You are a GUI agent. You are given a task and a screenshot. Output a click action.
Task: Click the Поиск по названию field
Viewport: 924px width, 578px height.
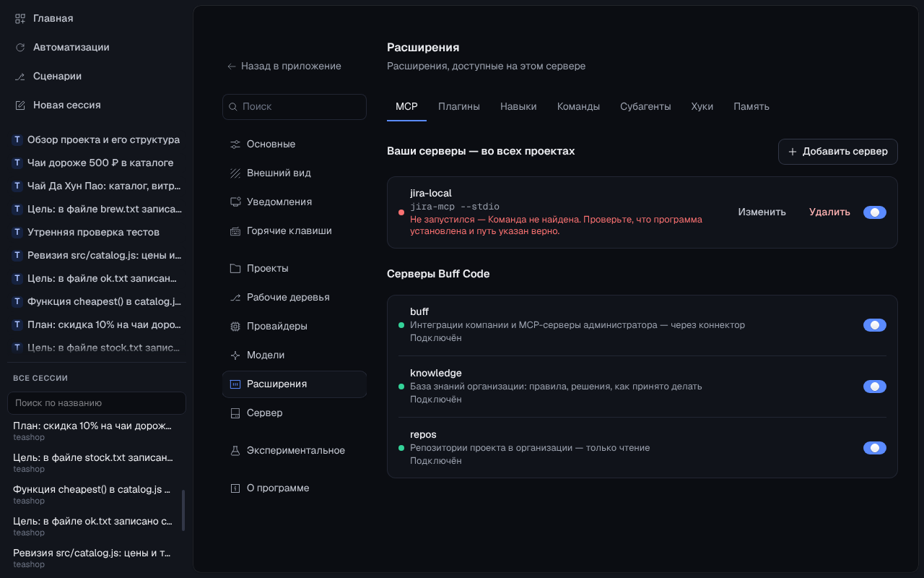[97, 403]
